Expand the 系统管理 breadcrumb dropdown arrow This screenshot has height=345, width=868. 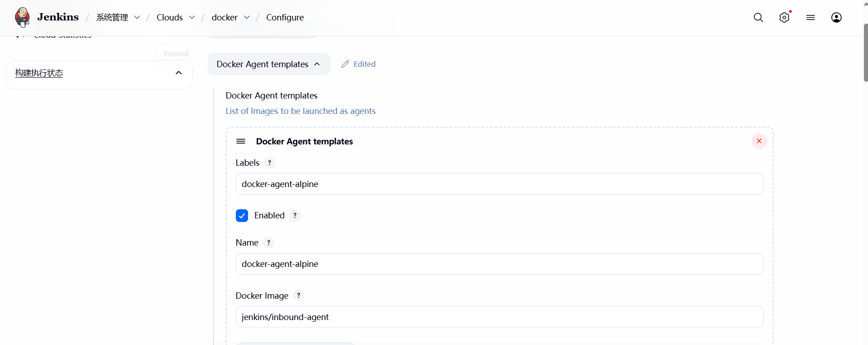tap(137, 17)
